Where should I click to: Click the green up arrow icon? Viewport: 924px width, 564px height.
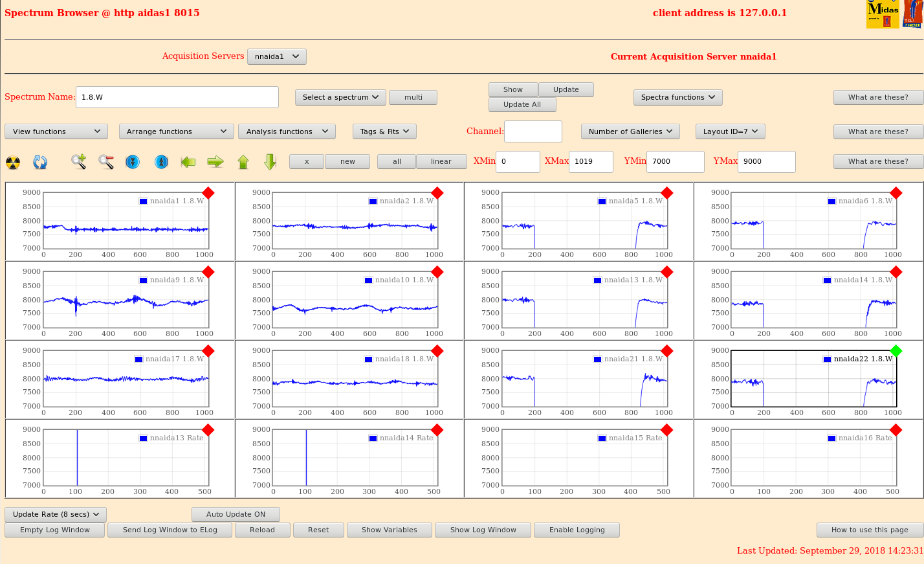(243, 162)
